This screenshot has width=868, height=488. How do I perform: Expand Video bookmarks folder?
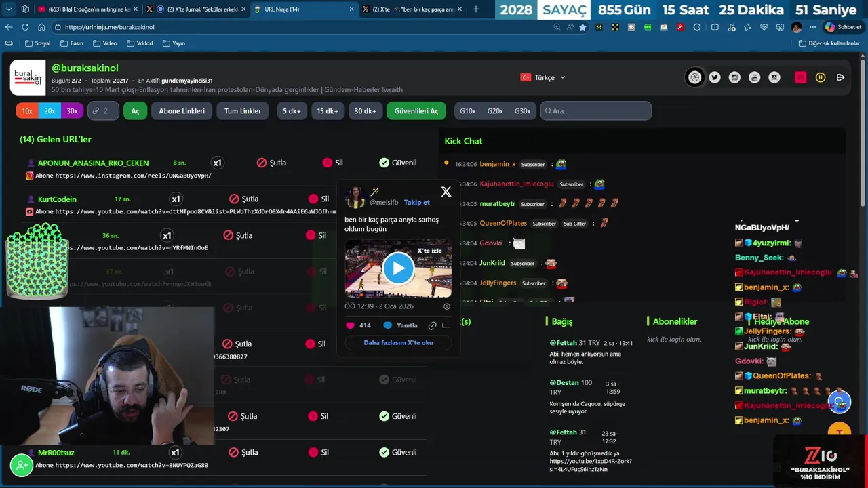105,43
